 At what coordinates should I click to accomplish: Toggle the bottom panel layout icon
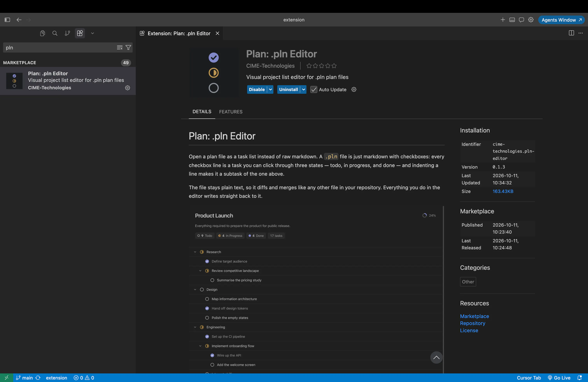pyautogui.click(x=512, y=20)
